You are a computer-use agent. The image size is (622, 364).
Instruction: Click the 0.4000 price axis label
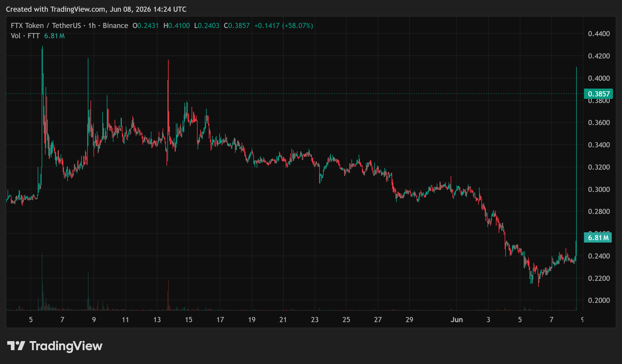pyautogui.click(x=599, y=78)
